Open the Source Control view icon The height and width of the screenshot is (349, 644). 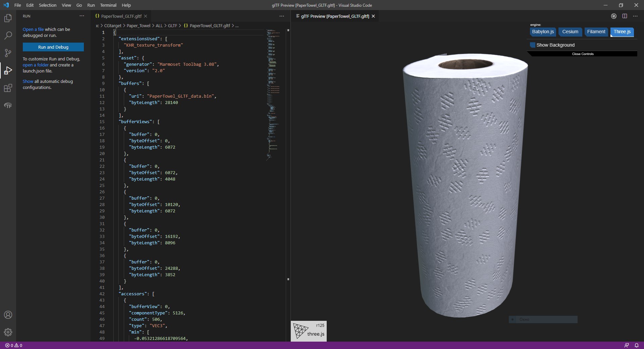[x=8, y=53]
